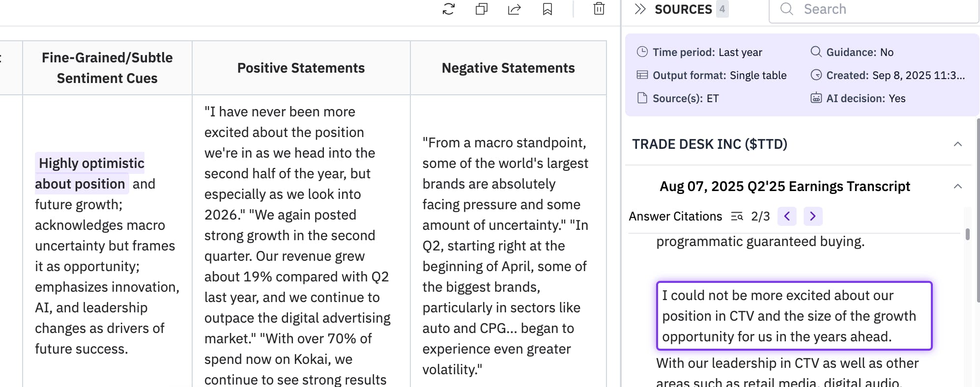Go to previous answer citation
Viewport: 980px width, 387px height.
787,216
